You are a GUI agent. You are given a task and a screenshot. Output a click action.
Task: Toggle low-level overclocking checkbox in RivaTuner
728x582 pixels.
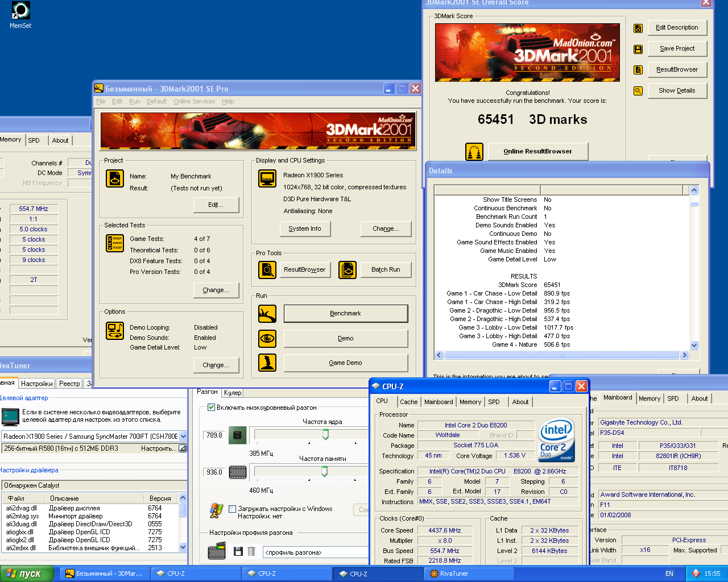pyautogui.click(x=212, y=408)
